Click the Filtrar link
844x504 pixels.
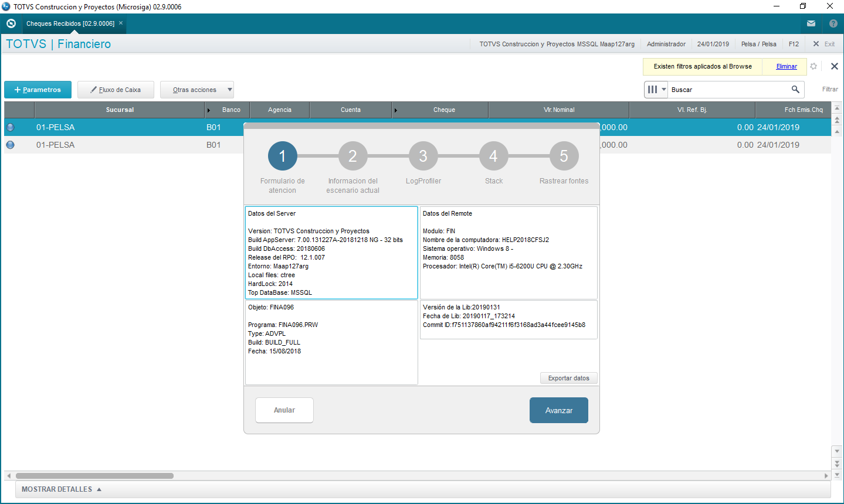click(x=830, y=90)
